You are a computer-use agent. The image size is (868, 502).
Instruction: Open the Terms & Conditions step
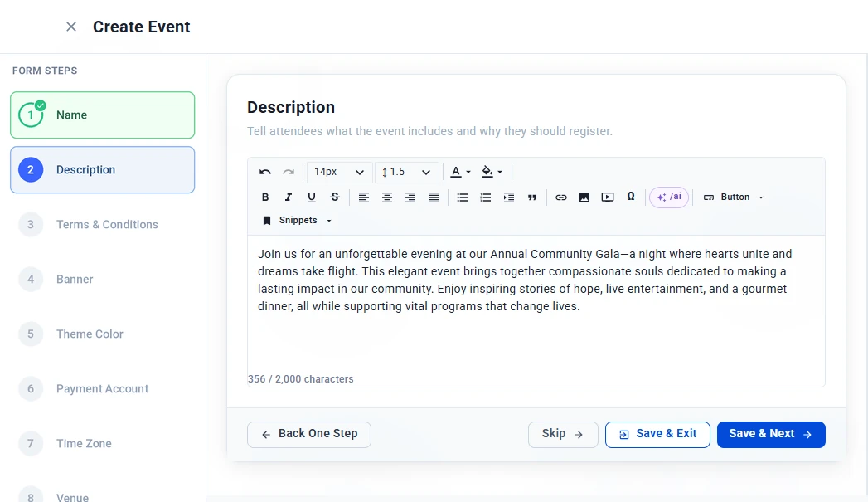coord(103,225)
